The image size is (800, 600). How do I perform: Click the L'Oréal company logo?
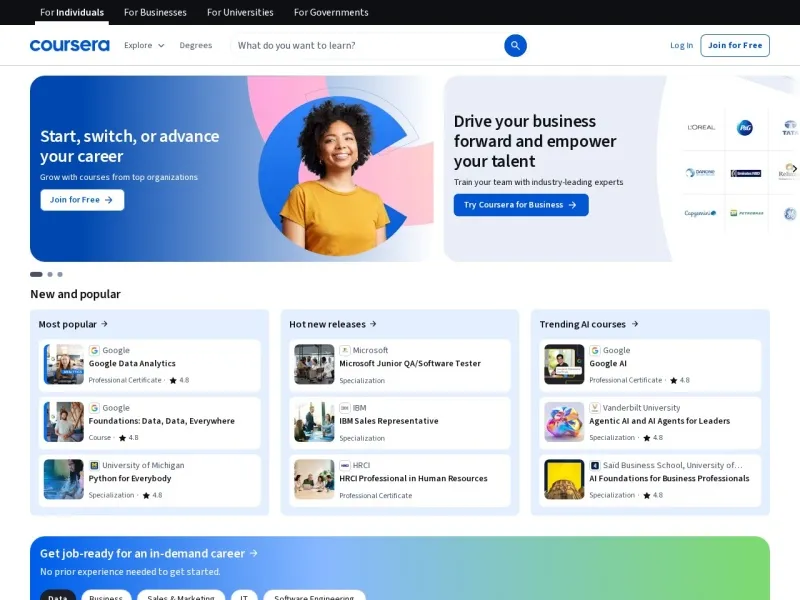[701, 127]
